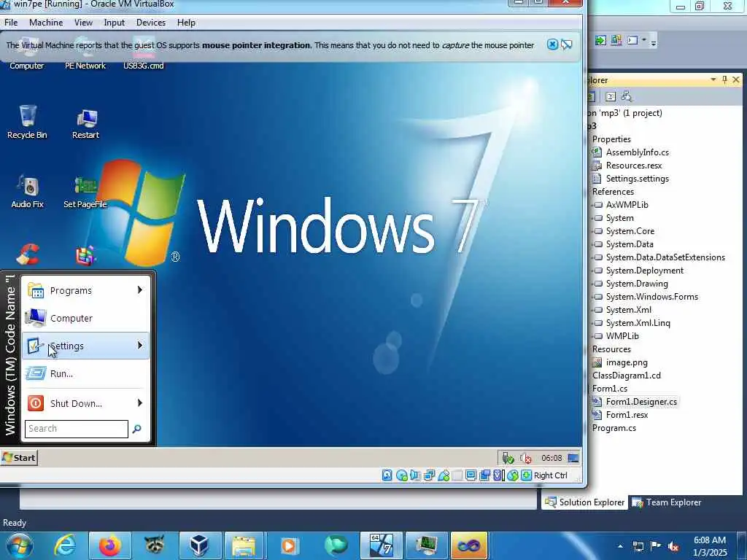The height and width of the screenshot is (560, 747).
Task: Open the VirtualBox Devices menu
Action: (151, 23)
